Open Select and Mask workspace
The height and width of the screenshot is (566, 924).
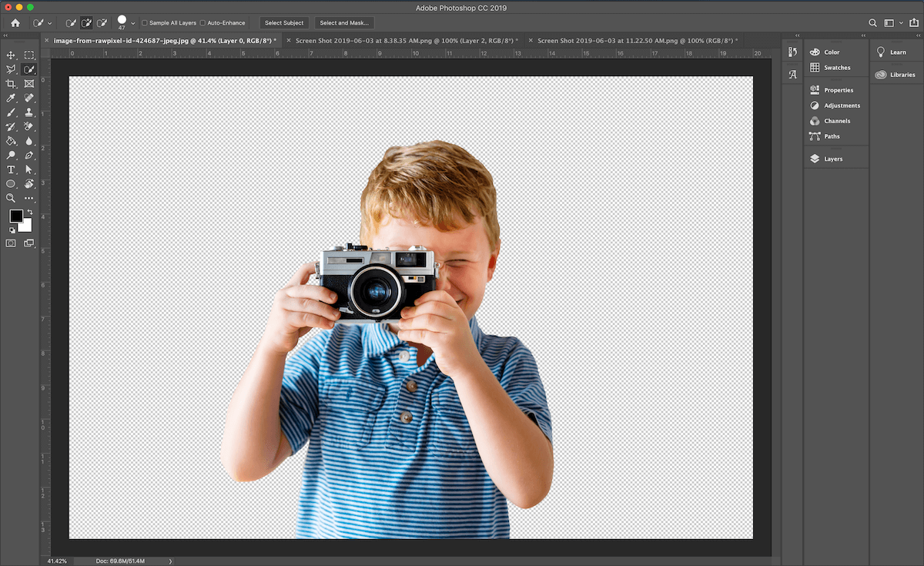coord(343,22)
